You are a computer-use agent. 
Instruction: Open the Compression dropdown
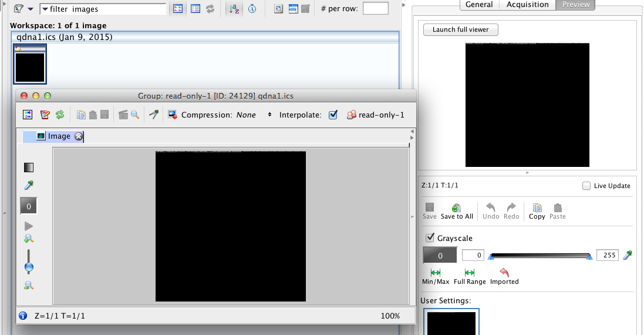(269, 115)
